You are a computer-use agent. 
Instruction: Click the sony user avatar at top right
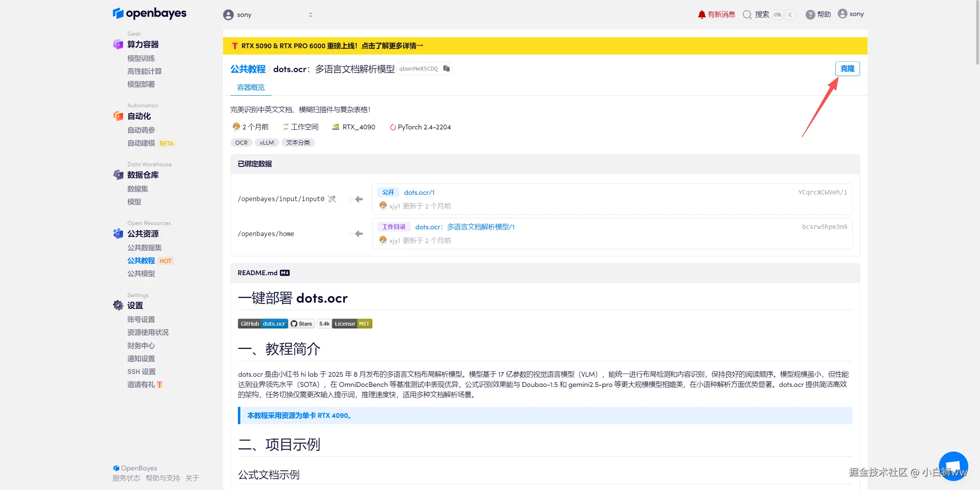pyautogui.click(x=842, y=14)
